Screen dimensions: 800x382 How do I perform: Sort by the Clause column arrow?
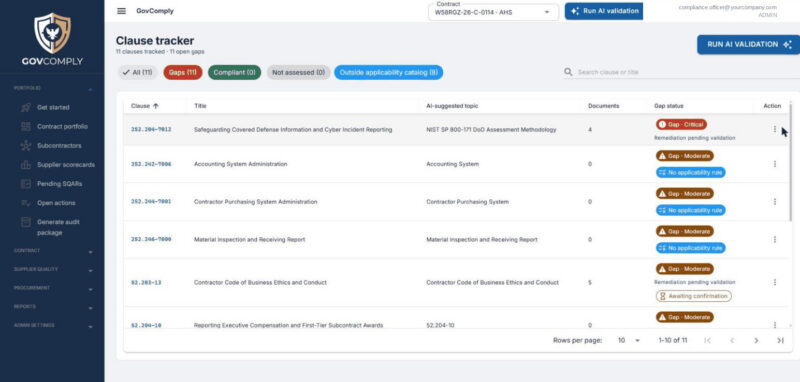tap(156, 106)
